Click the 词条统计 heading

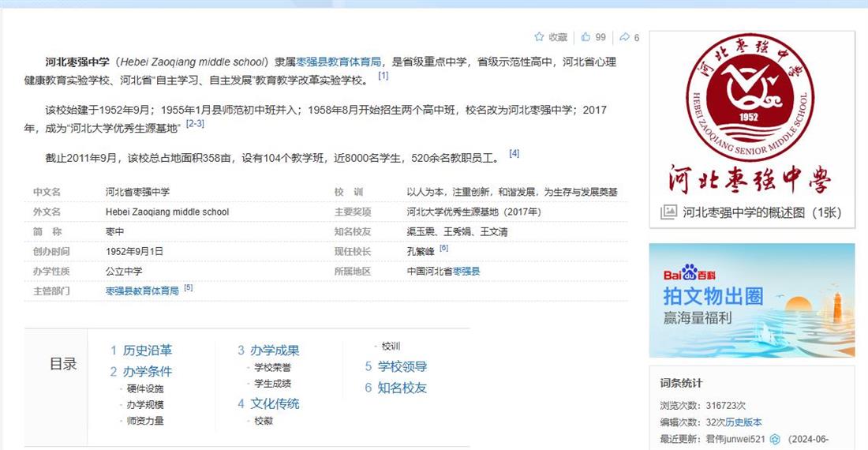pos(682,383)
